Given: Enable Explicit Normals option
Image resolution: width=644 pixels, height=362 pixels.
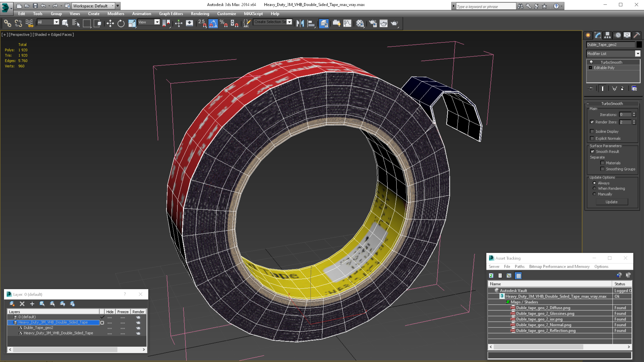Looking at the screenshot, I should pyautogui.click(x=592, y=138).
